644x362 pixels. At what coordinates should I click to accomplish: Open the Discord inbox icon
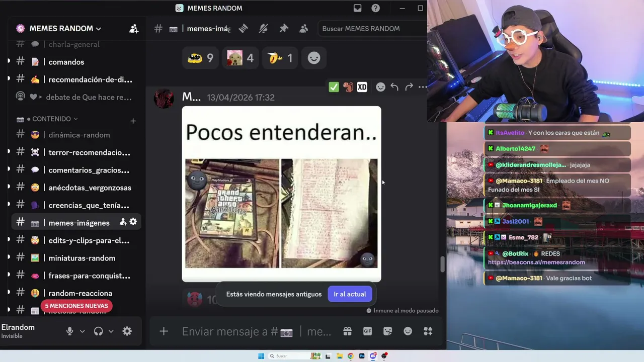click(357, 8)
